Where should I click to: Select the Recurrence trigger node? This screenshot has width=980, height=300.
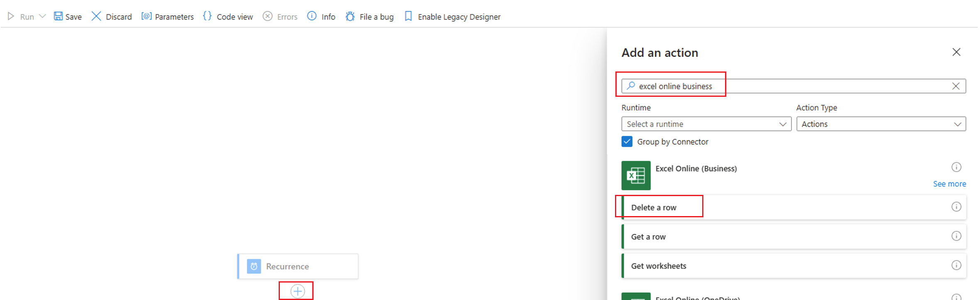coord(298,266)
